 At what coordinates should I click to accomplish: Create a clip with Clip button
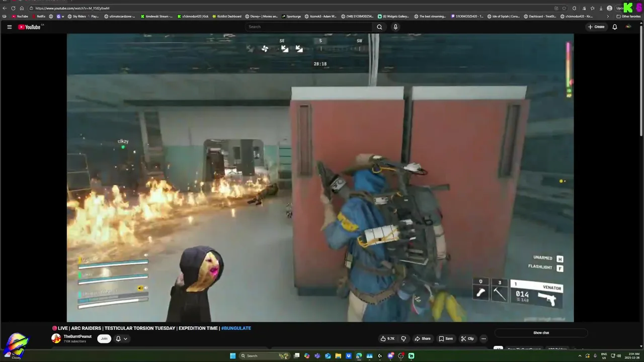click(x=467, y=338)
